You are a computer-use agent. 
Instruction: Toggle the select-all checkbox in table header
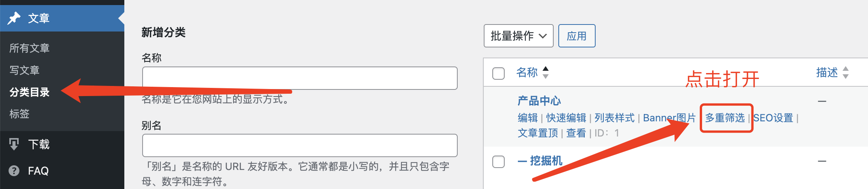pyautogui.click(x=498, y=73)
